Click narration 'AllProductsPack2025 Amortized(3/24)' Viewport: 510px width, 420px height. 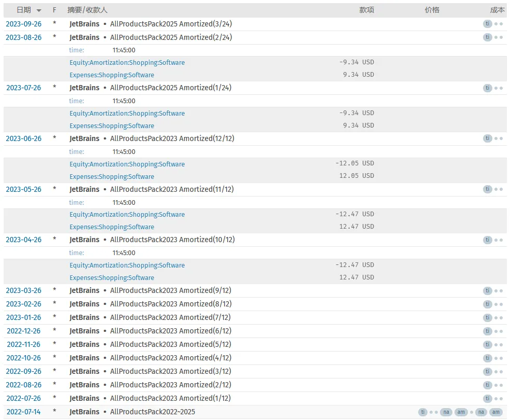171,24
